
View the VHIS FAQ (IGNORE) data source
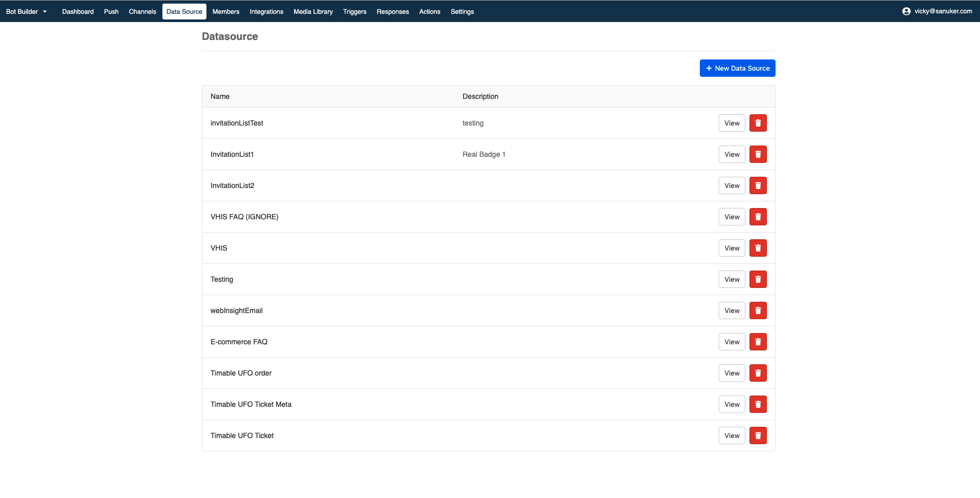732,217
